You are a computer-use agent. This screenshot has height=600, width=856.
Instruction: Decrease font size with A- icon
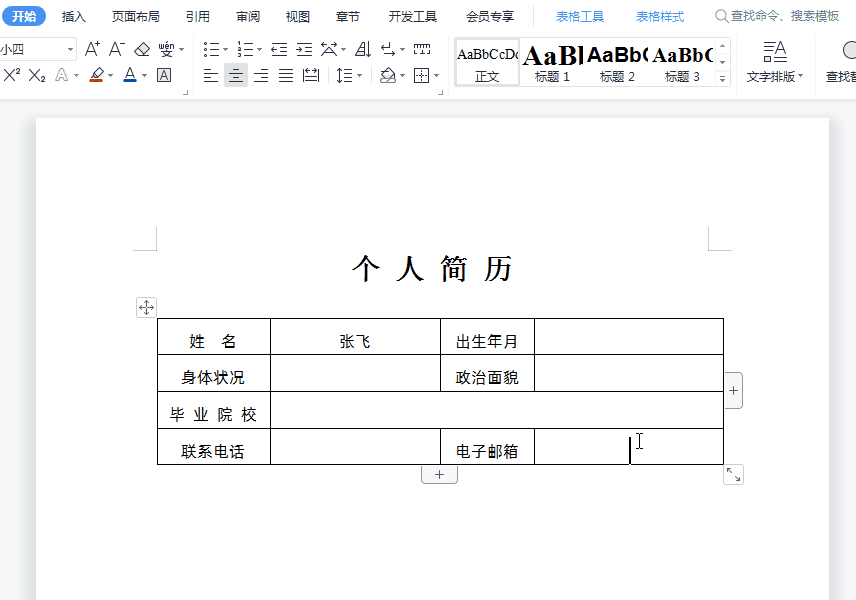(x=116, y=49)
